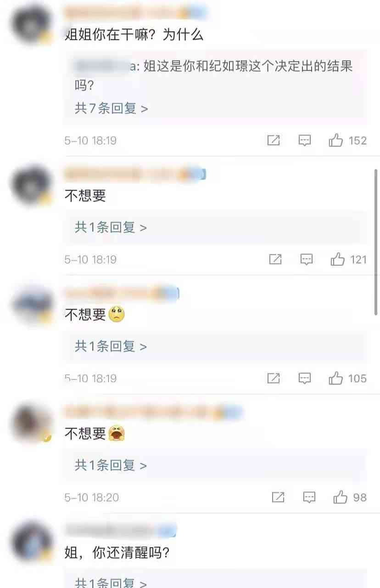Expand 共7条回复 replies
Image resolution: width=380 pixels, height=588 pixels.
pyautogui.click(x=111, y=108)
